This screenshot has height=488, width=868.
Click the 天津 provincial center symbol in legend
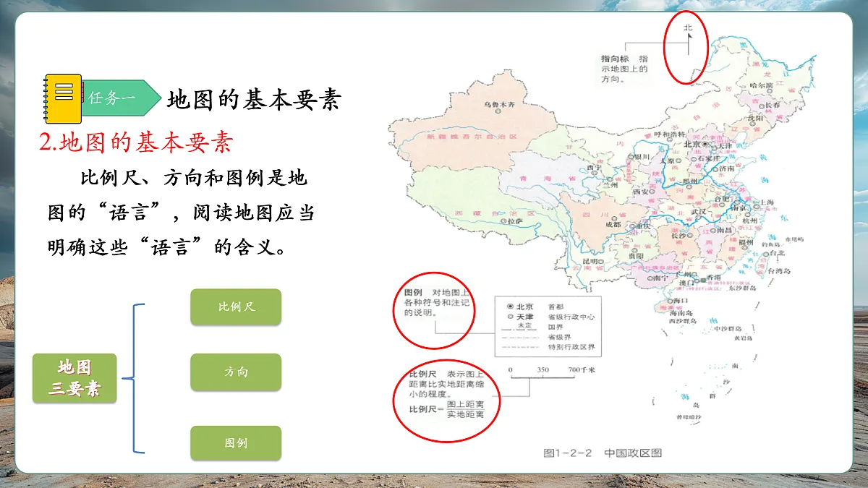pyautogui.click(x=511, y=317)
